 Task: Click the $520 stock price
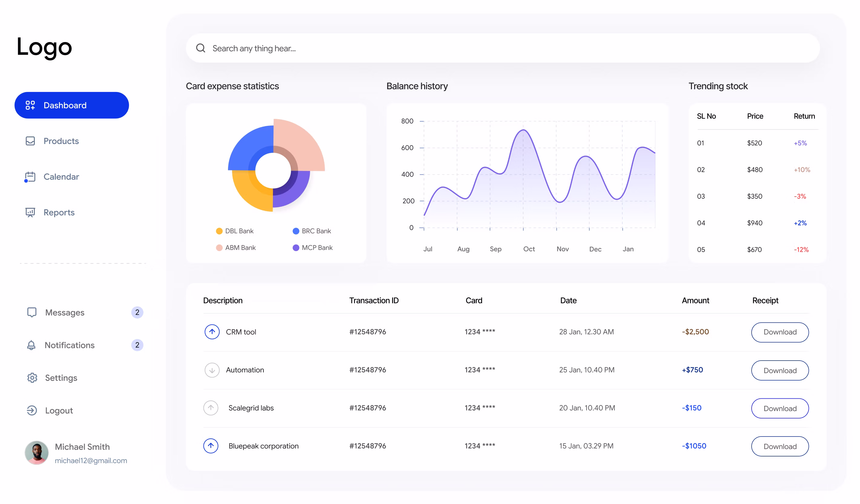point(755,143)
